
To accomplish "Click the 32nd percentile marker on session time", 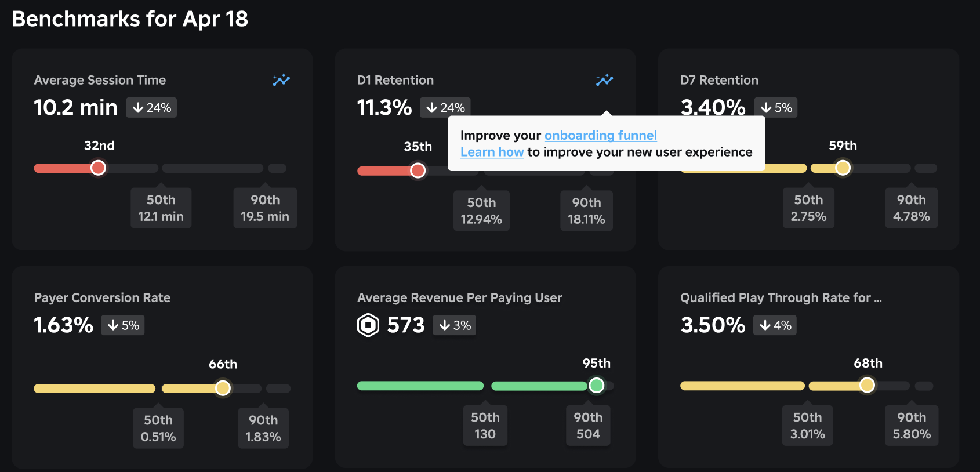I will (99, 168).
